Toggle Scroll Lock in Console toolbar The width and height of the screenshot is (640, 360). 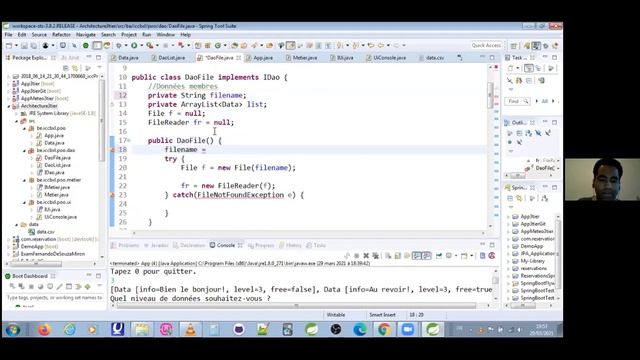[x=398, y=256]
